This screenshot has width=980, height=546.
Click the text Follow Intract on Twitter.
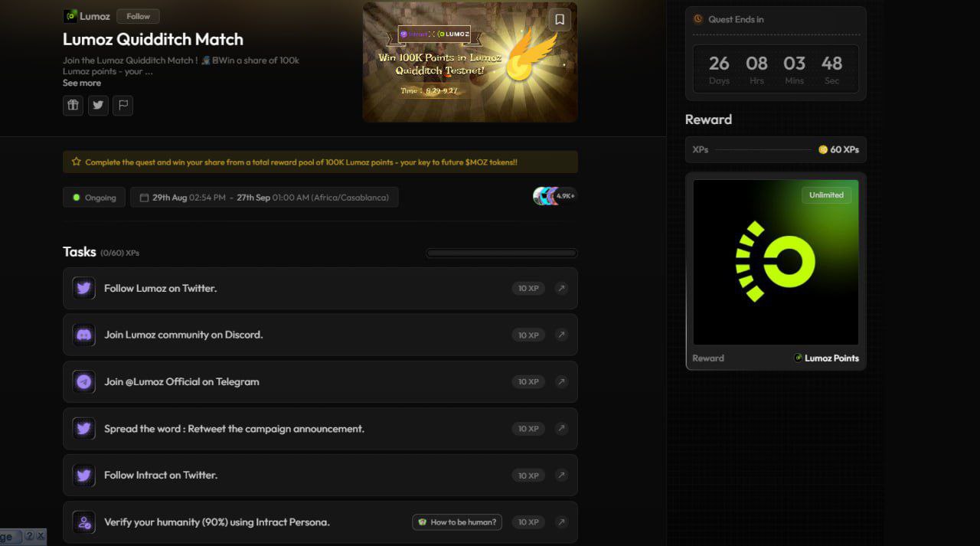[x=161, y=476]
